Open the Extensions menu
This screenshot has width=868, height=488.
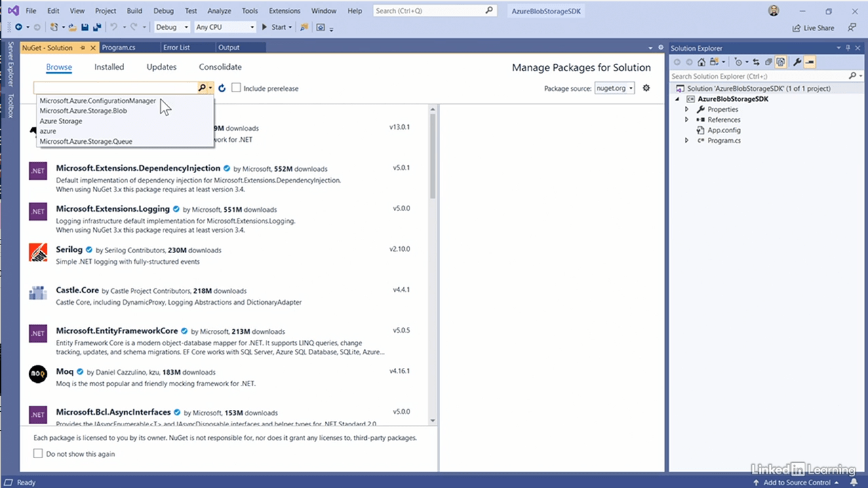pos(285,11)
